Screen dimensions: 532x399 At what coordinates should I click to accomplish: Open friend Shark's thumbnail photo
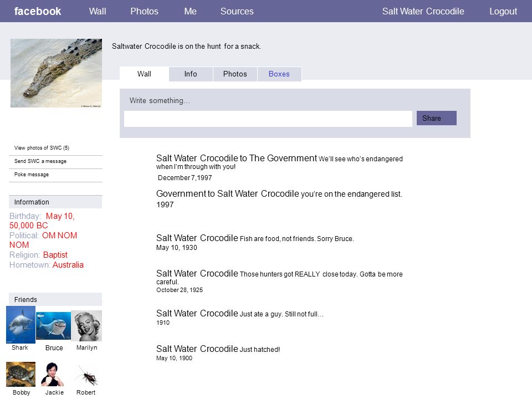21,325
